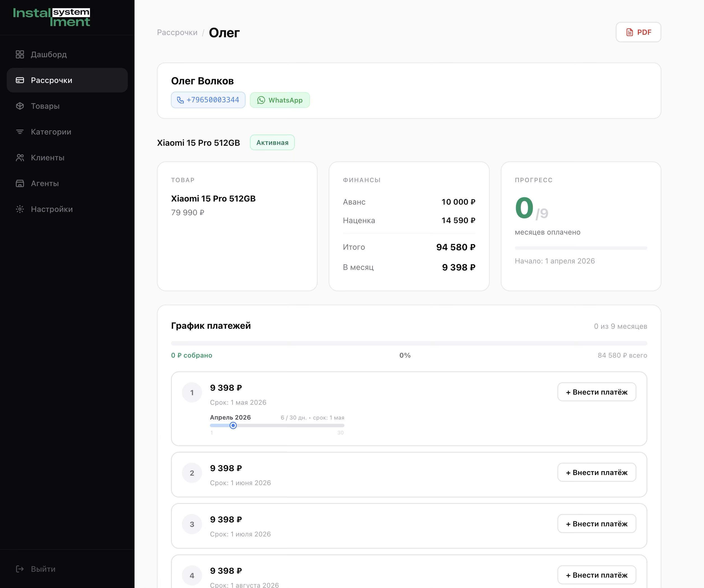This screenshot has width=704, height=588.
Task: Click the Настройки gear icon
Action: pyautogui.click(x=20, y=209)
